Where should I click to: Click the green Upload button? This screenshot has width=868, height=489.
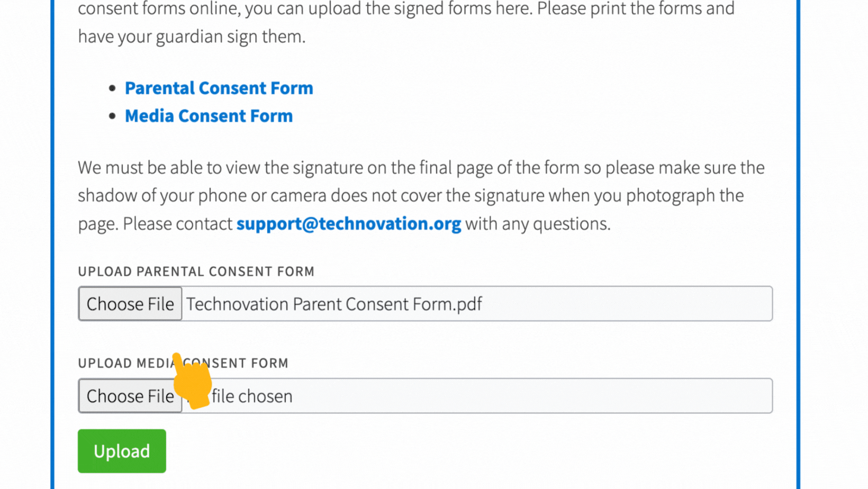pos(122,451)
